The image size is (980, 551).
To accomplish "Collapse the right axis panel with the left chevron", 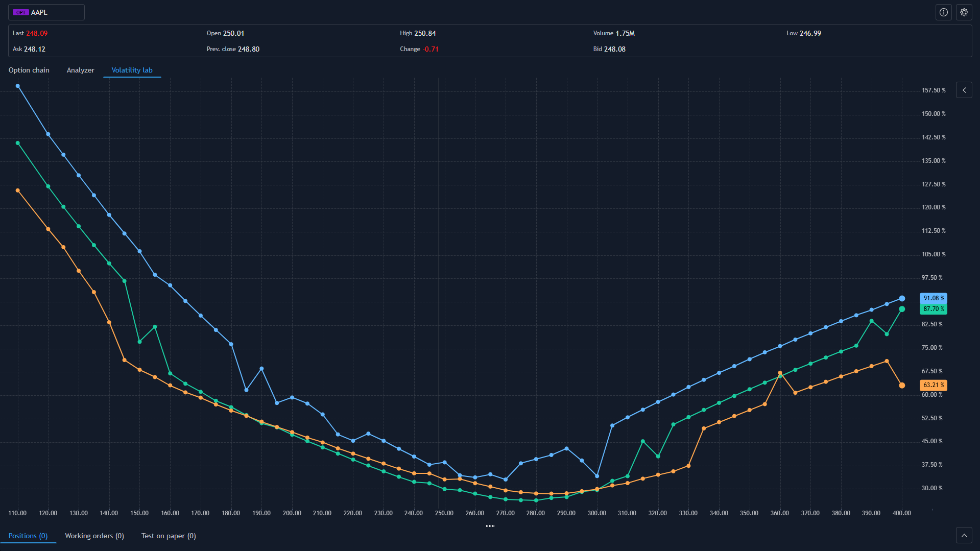I will (964, 90).
